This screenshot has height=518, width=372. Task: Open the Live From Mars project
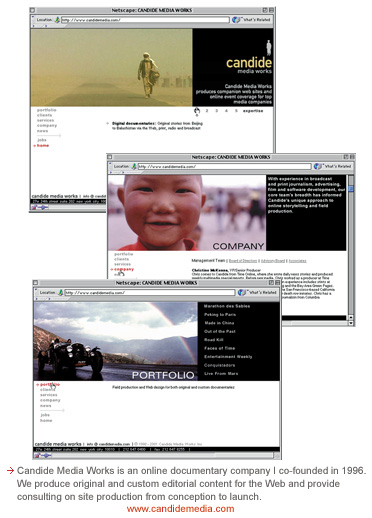pos(221,373)
